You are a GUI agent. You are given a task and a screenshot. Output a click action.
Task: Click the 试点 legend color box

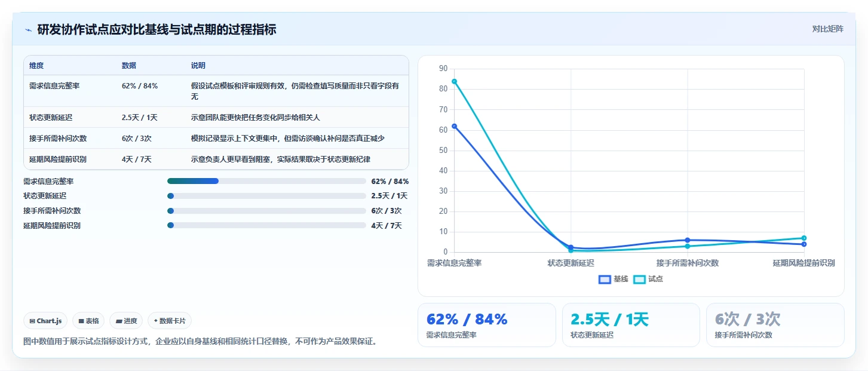[x=639, y=280]
